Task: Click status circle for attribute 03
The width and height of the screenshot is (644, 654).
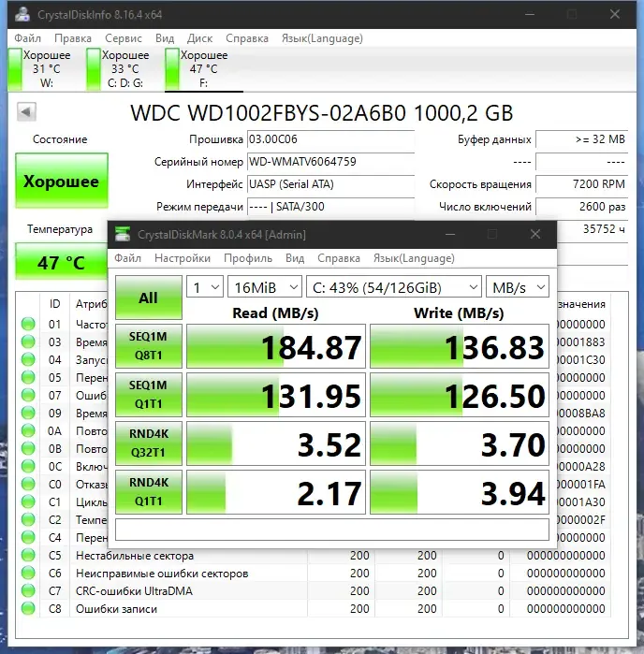Action: point(28,342)
